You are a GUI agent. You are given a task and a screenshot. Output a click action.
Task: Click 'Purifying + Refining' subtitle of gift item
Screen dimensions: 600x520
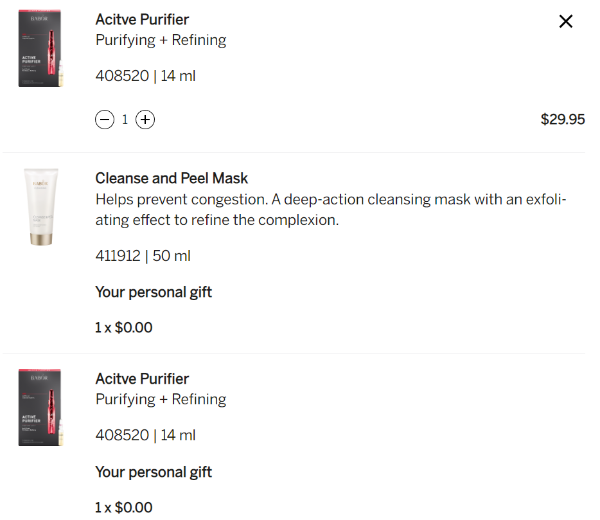(x=160, y=399)
